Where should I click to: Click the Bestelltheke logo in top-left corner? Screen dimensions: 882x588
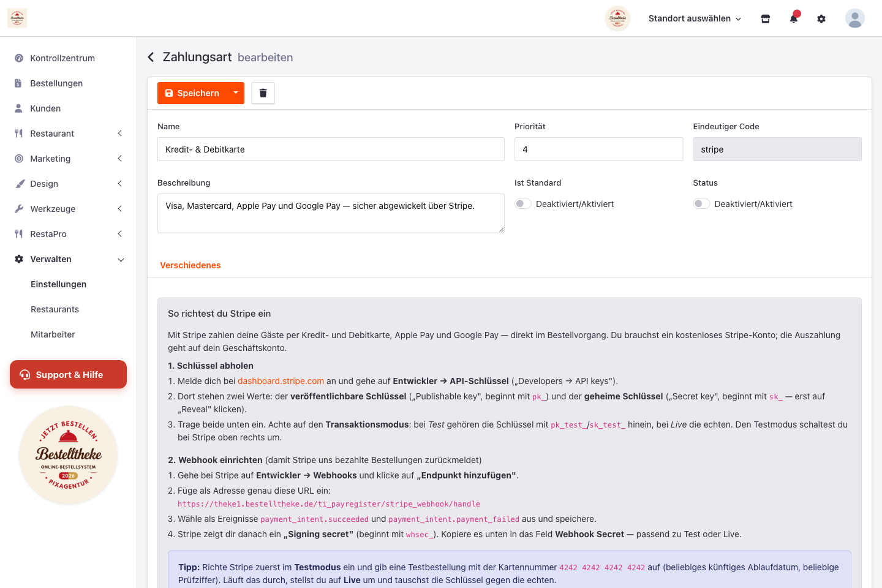[17, 18]
